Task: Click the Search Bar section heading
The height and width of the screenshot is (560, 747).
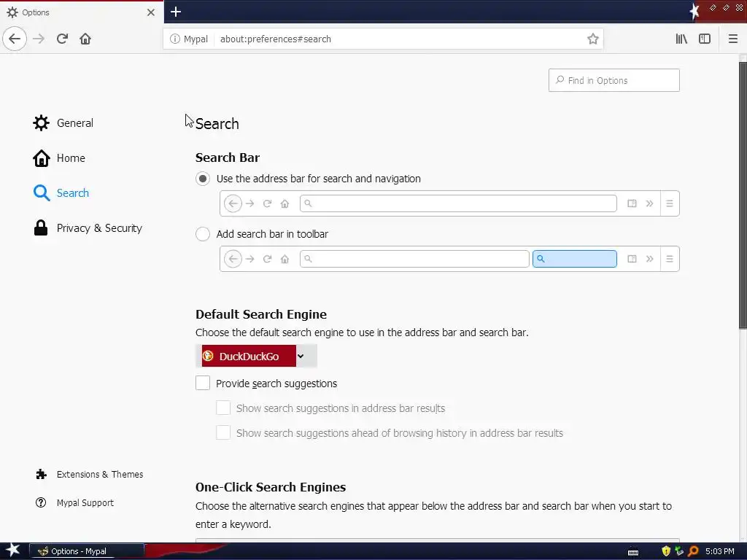Action: (228, 157)
